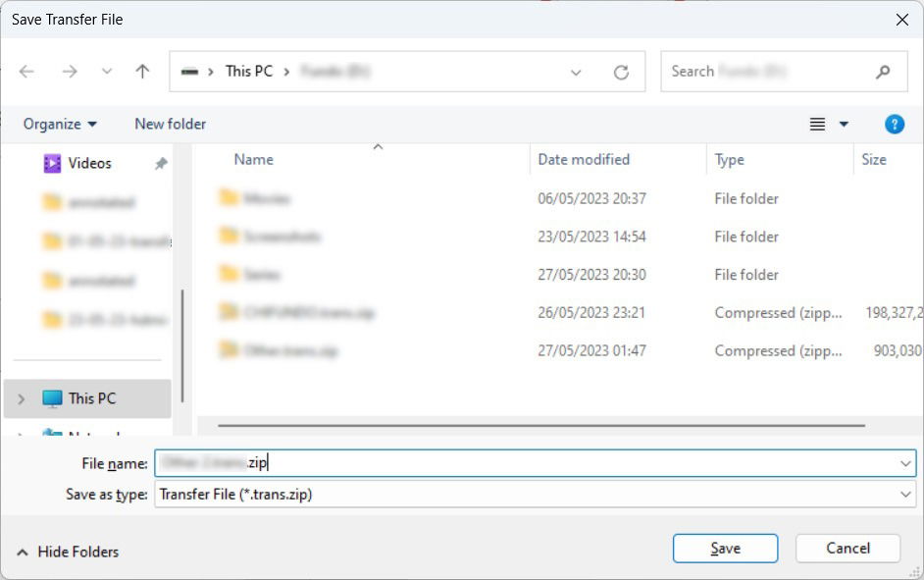Change view with the list view icon
This screenshot has height=580, width=924.
[x=817, y=125]
